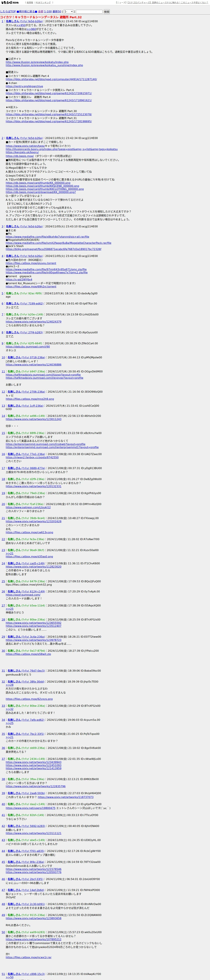Go to したらばTOP

(8, 12)
